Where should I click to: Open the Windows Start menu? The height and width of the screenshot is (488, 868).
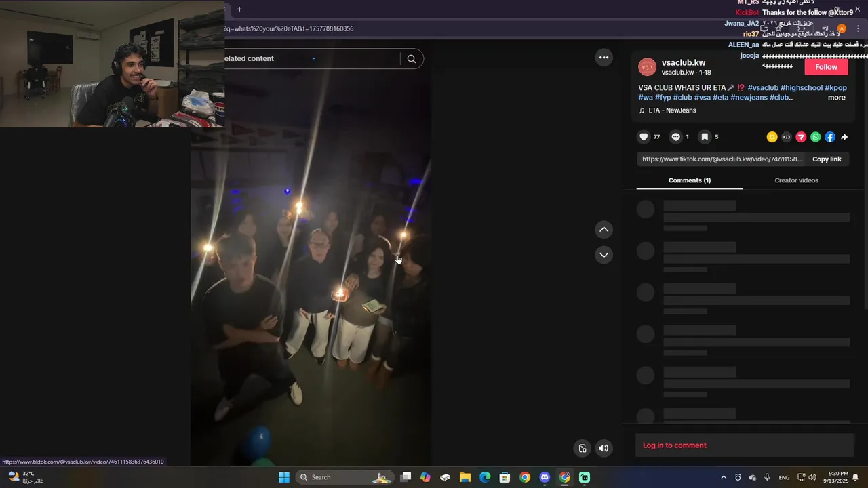click(x=284, y=477)
